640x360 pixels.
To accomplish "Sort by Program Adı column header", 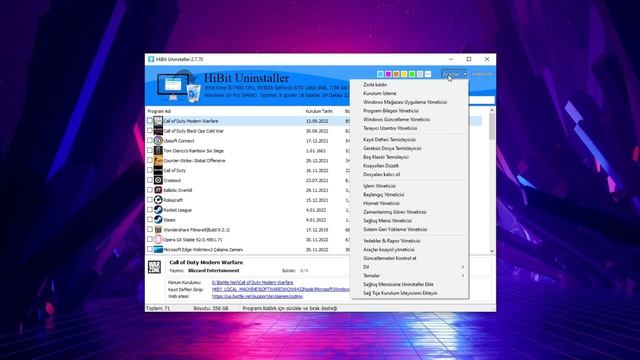I will point(159,111).
